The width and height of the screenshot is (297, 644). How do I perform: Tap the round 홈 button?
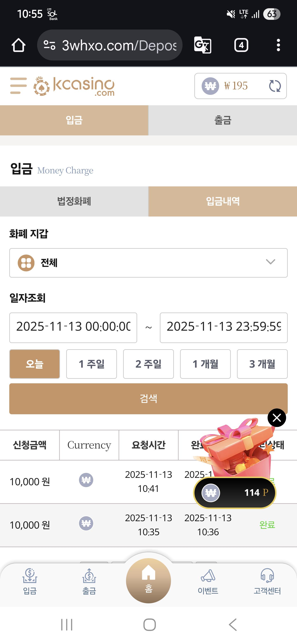click(148, 580)
